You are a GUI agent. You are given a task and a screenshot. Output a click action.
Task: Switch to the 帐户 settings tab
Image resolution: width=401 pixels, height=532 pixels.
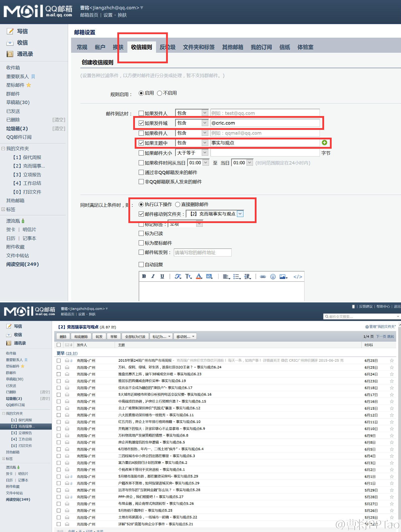coord(100,47)
